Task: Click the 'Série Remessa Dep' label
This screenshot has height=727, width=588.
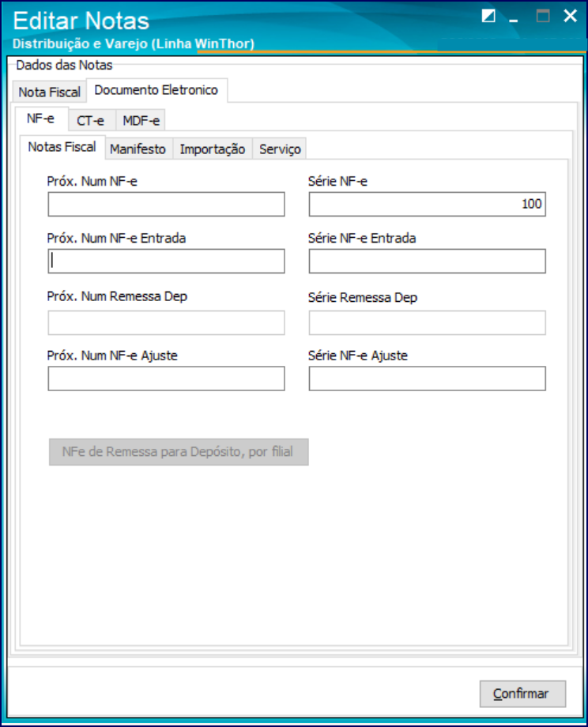Action: (363, 298)
